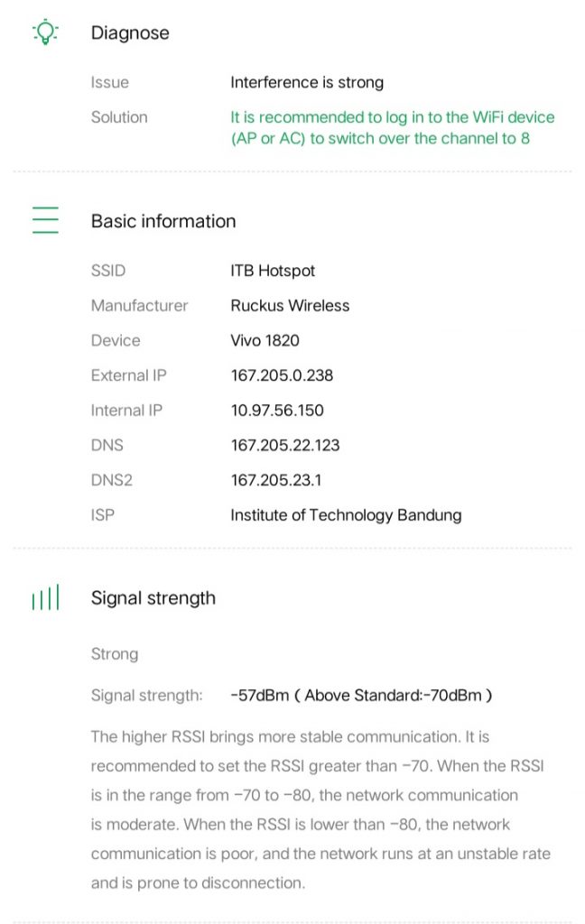
Task: Click the Signal strength bars icon
Action: point(45,597)
